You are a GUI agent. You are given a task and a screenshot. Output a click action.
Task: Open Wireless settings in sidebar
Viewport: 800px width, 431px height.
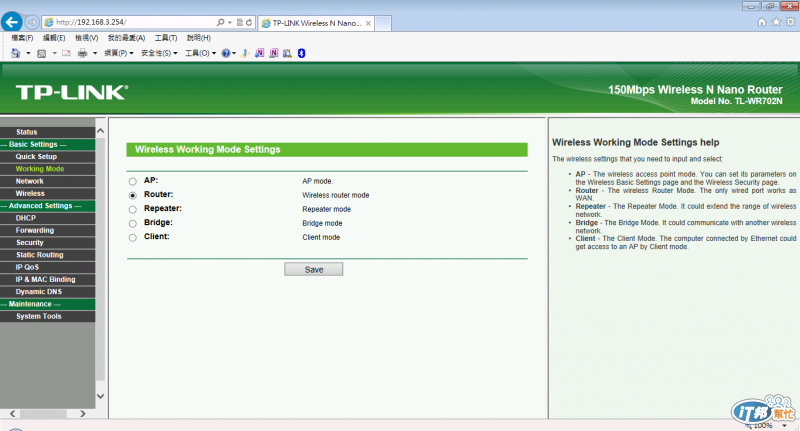pyautogui.click(x=47, y=193)
